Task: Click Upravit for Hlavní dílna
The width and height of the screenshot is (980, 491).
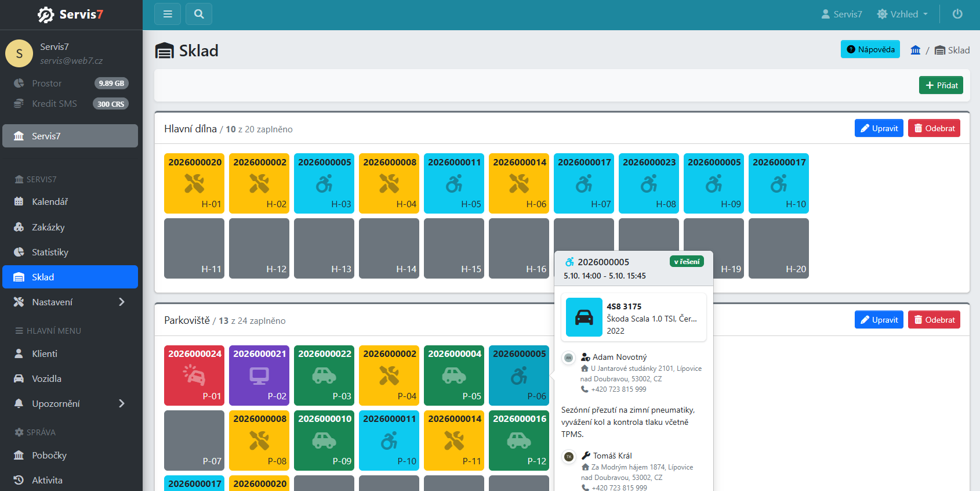Action: (879, 128)
